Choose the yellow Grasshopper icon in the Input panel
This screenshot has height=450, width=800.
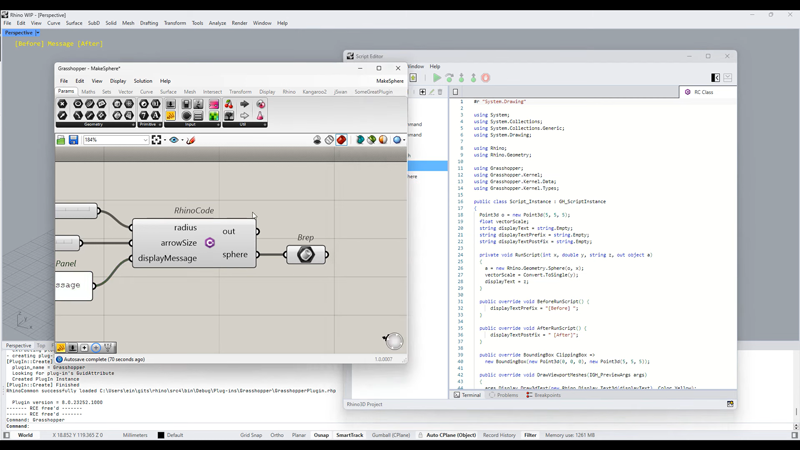(x=170, y=116)
